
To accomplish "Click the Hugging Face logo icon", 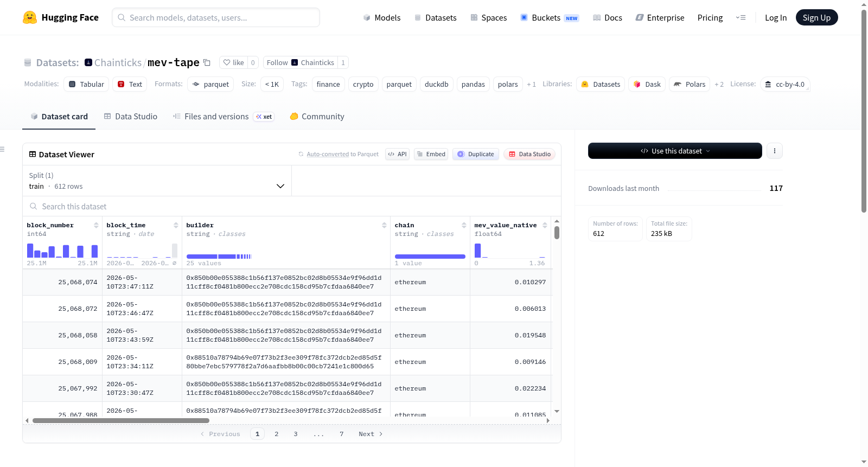I will pyautogui.click(x=30, y=17).
